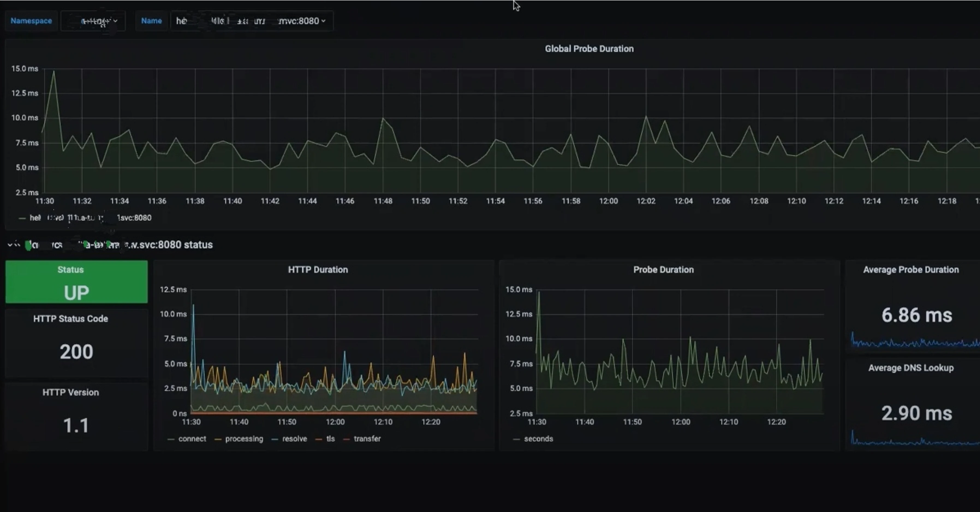The image size is (980, 512).
Task: Click the Average Probe Duration sparkline
Action: [x=915, y=340]
